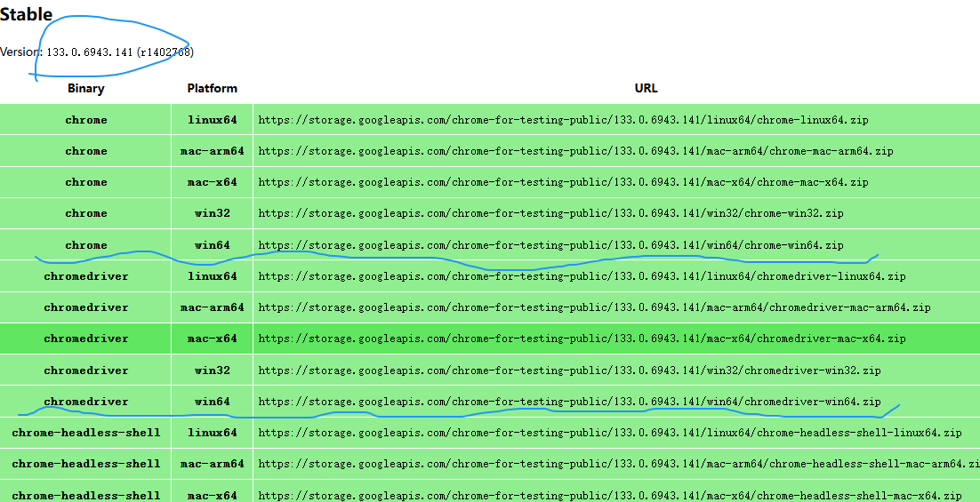Select the version text 133.0.6943.141 (r1402768)
This screenshot has height=502, width=980.
coord(120,52)
